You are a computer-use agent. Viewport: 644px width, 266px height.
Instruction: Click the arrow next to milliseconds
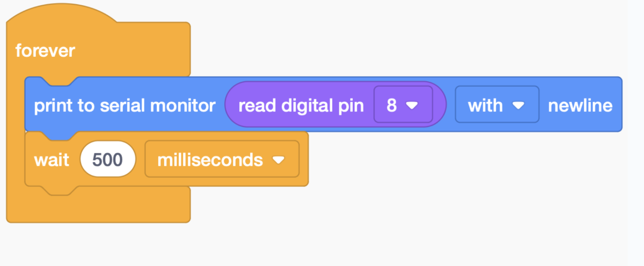(x=279, y=160)
